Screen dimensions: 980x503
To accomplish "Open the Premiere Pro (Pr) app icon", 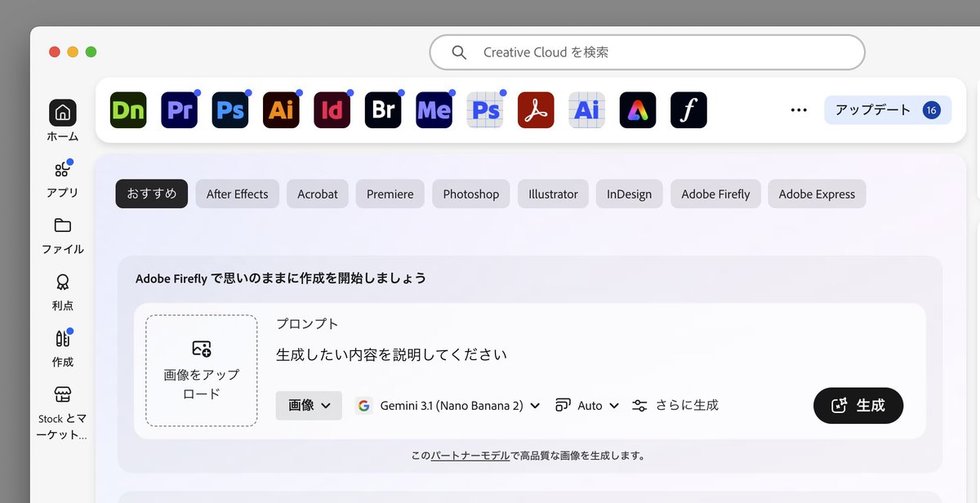I will pos(180,110).
